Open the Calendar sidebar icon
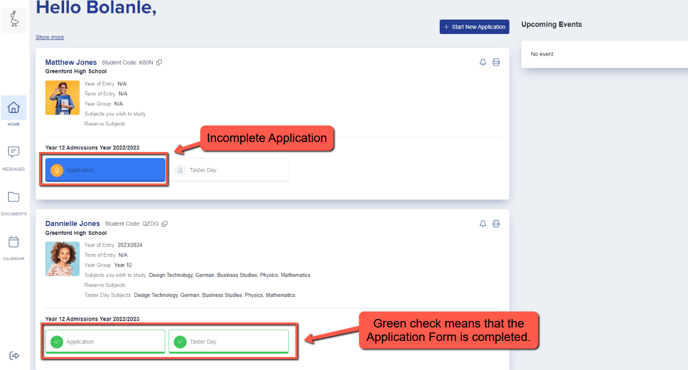Image resolution: width=688 pixels, height=370 pixels. point(14,242)
